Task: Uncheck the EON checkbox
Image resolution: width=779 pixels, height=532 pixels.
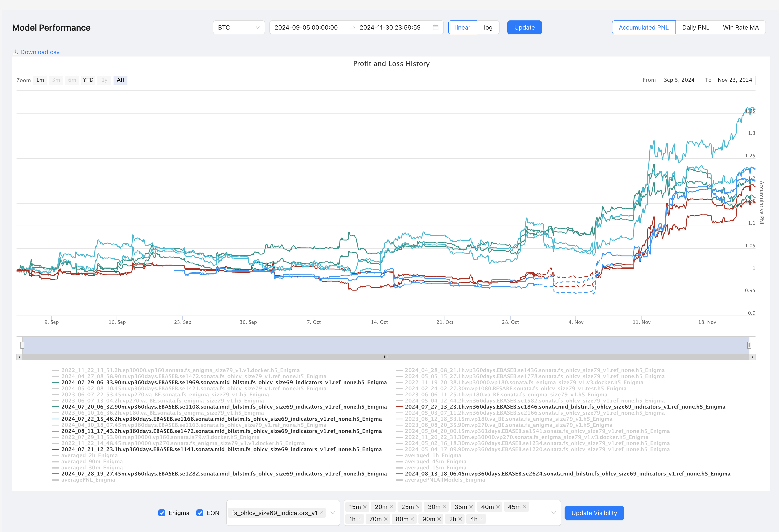Action: click(x=200, y=513)
